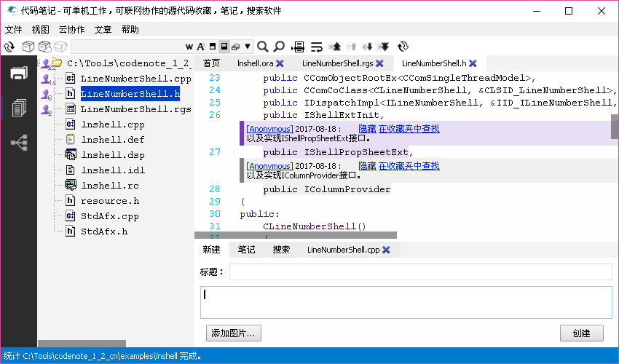619x364 pixels.
Task: Select lnshell.rc in file tree
Action: tap(110, 186)
